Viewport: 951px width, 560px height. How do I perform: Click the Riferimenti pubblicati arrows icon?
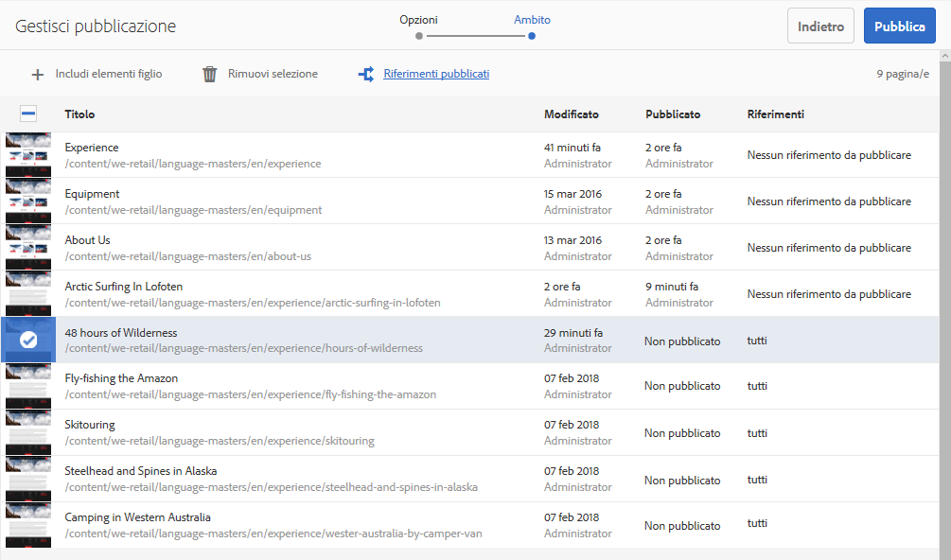point(366,74)
